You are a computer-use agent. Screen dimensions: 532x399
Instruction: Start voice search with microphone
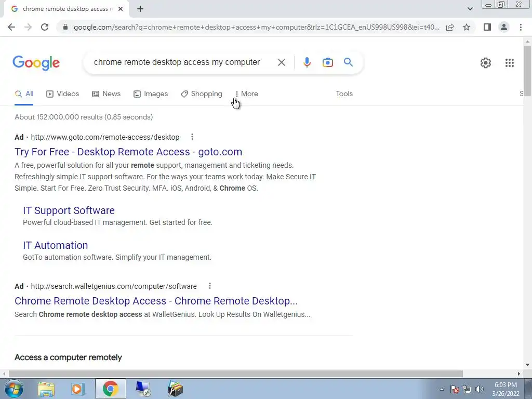307,62
